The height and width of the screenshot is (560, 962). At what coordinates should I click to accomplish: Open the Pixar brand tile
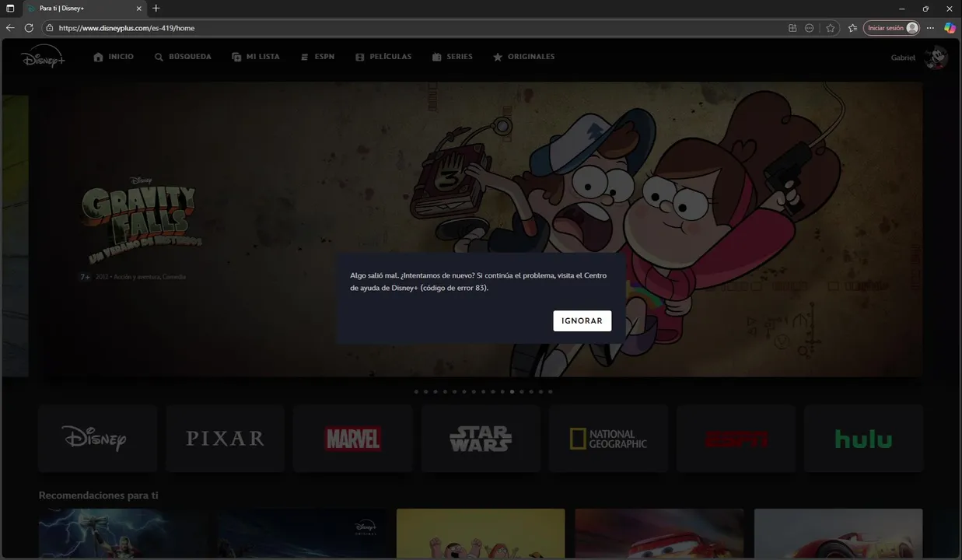click(x=225, y=438)
